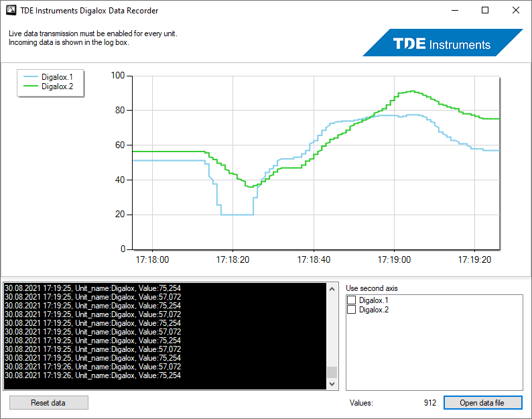Enable second axis for Digalox.1
The image size is (532, 419).
pyautogui.click(x=352, y=300)
